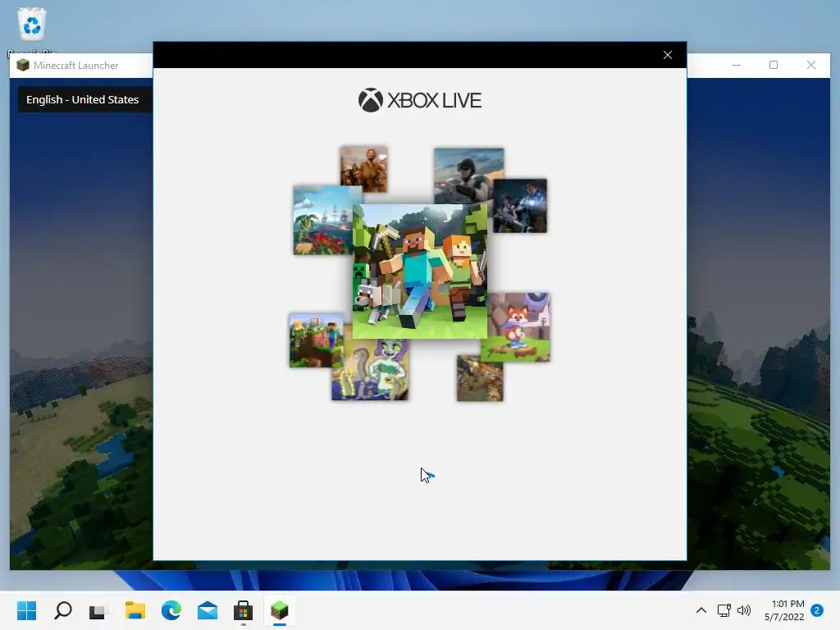Click the Xbox Live logo
840x630 pixels.
click(x=420, y=100)
